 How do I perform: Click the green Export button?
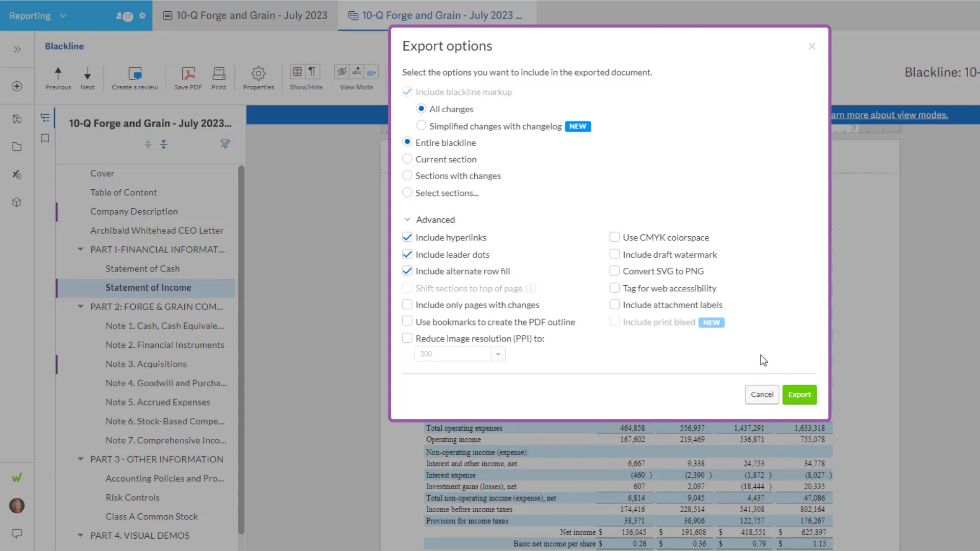coord(799,394)
